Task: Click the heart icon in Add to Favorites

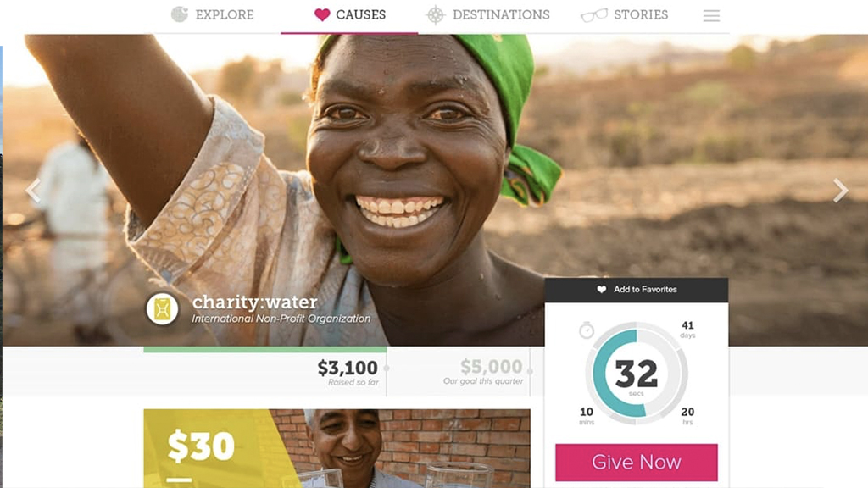Action: (x=602, y=290)
